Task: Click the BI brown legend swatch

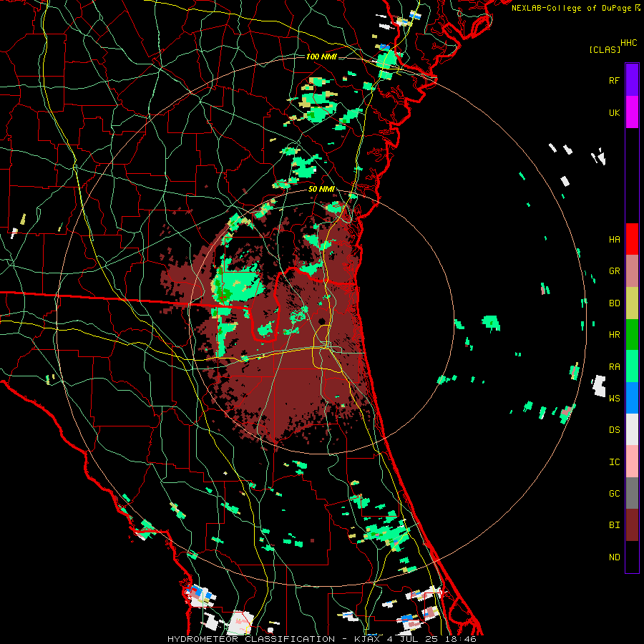Action: (x=632, y=525)
